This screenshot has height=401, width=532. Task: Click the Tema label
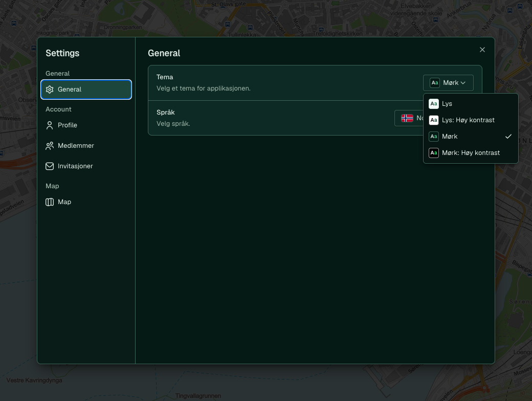[x=165, y=77]
